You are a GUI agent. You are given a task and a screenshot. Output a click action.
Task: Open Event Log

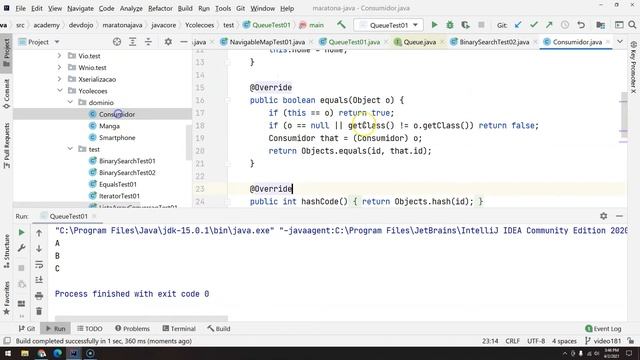click(x=603, y=328)
